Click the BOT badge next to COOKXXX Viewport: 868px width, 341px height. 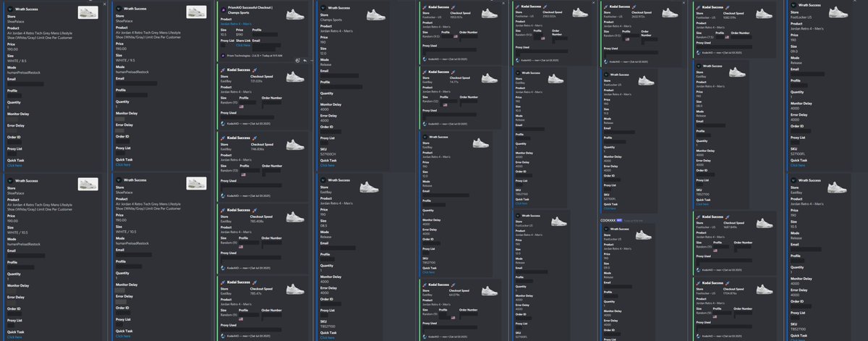pos(619,220)
